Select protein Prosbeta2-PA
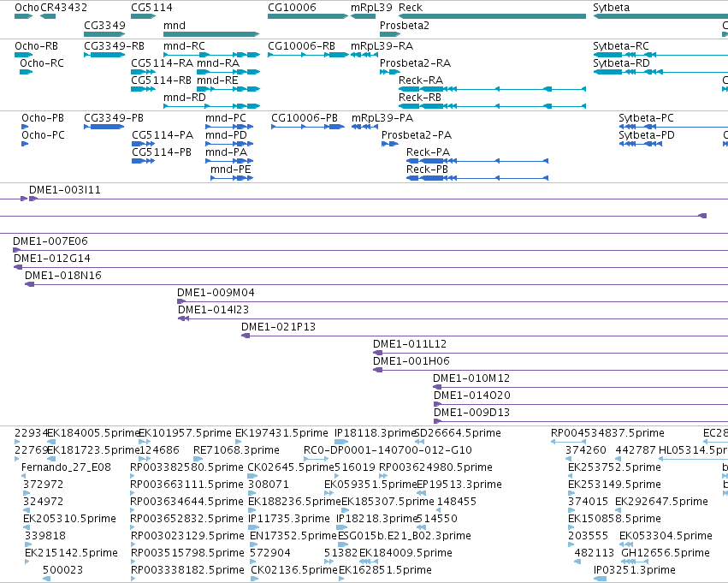728x583 pixels. click(390, 144)
